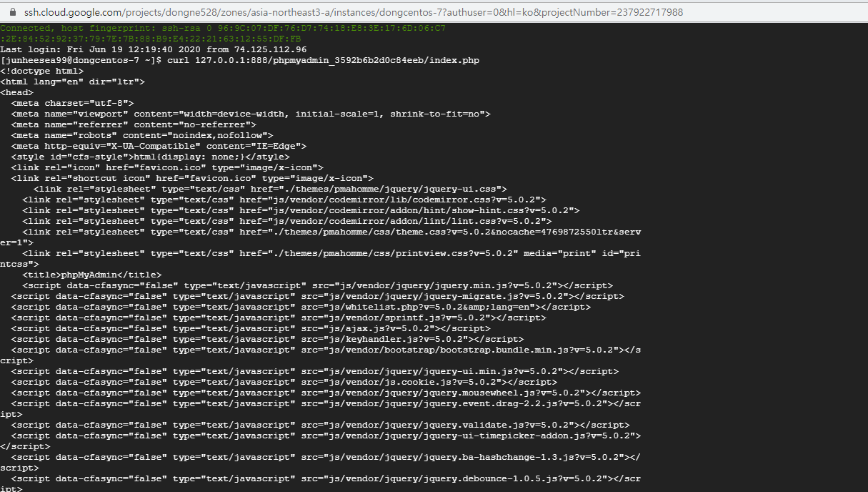Click the codemirror.css stylesheet line
The image size is (868, 492).
click(284, 200)
